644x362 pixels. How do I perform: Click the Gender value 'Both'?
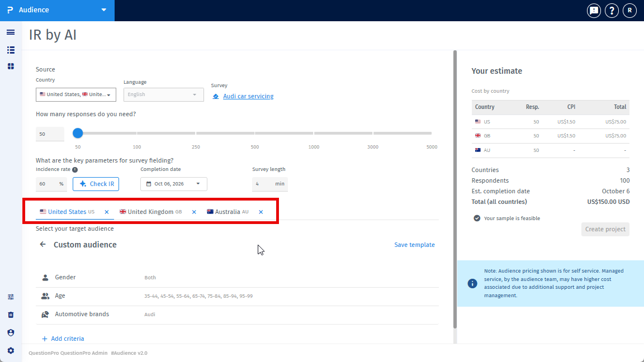click(150, 278)
